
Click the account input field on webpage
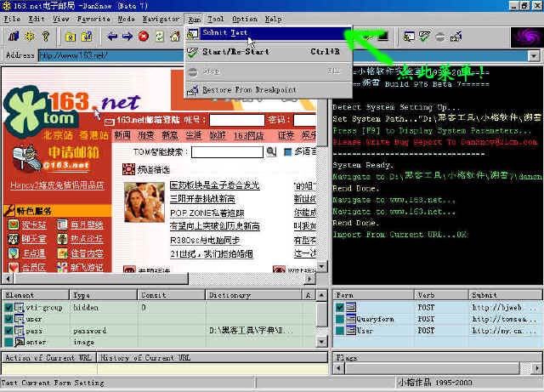coord(237,120)
